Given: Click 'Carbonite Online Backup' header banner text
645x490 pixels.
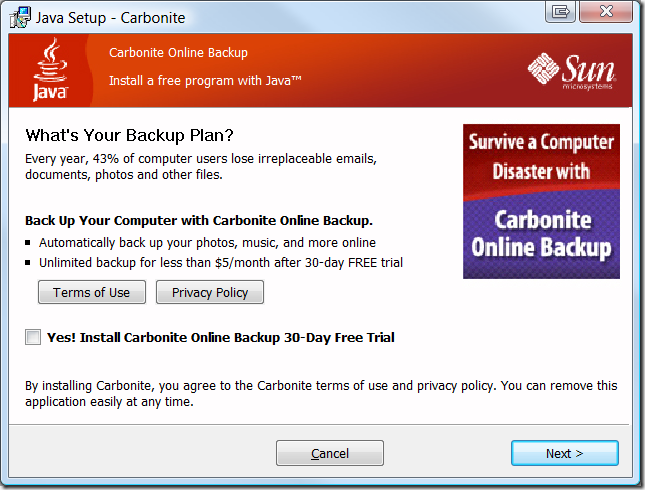Looking at the screenshot, I should 178,53.
